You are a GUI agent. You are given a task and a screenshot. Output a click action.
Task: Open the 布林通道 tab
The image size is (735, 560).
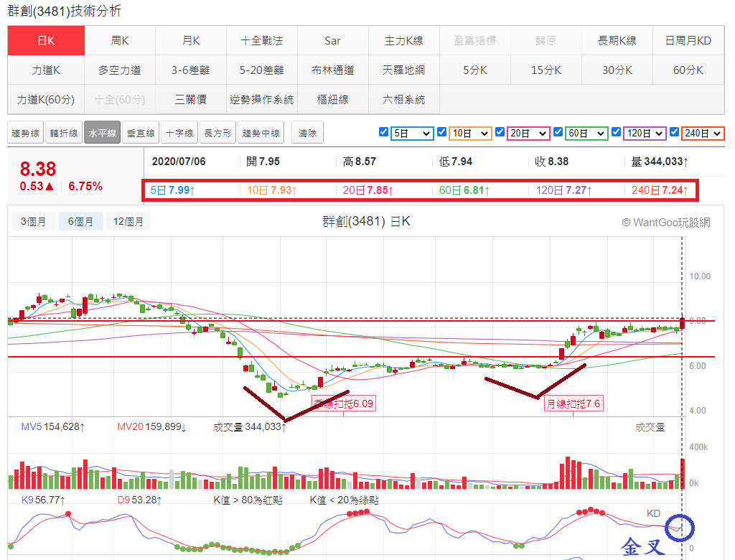[x=333, y=70]
